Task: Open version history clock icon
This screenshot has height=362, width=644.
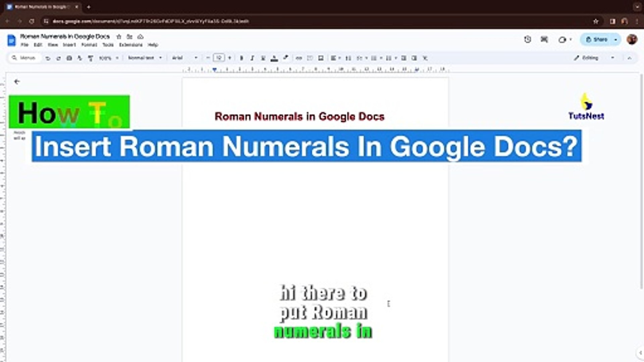Action: pyautogui.click(x=527, y=40)
